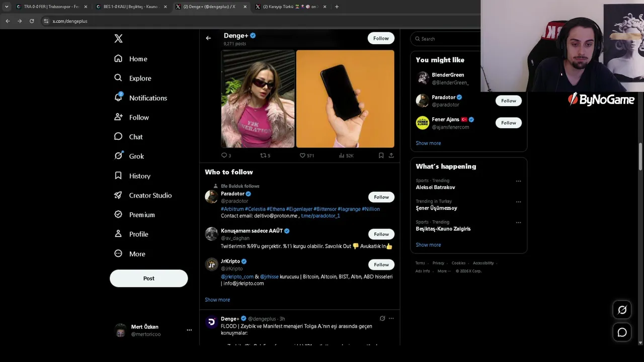Expand the footer More link
The height and width of the screenshot is (362, 644).
(x=443, y=271)
